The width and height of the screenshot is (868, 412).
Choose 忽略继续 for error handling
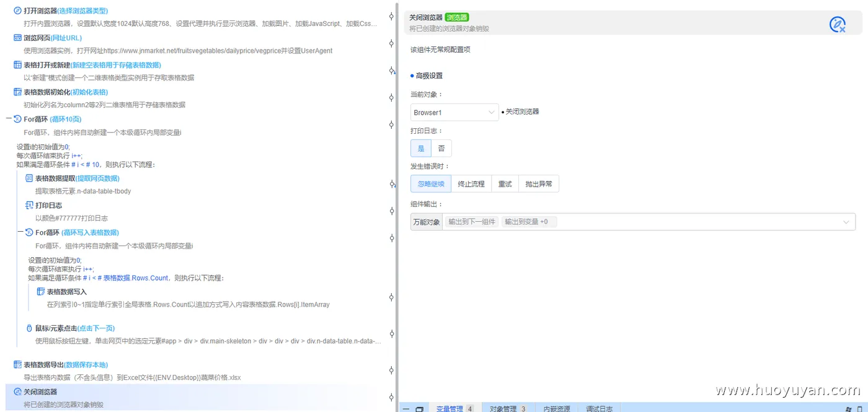coord(430,184)
